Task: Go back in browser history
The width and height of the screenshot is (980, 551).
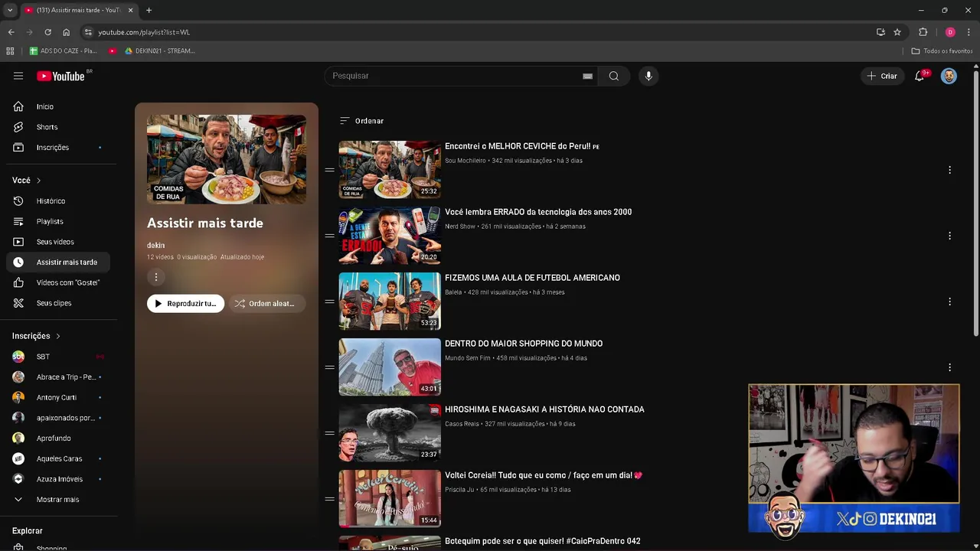Action: click(x=11, y=32)
